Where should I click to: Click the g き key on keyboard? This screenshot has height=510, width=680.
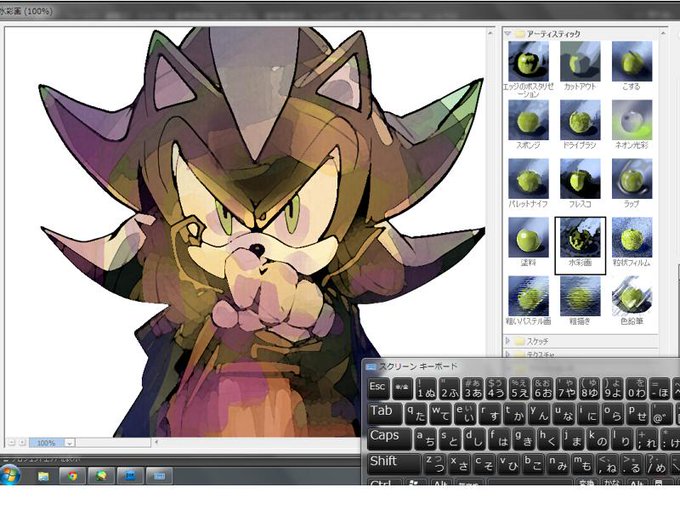pyautogui.click(x=523, y=438)
